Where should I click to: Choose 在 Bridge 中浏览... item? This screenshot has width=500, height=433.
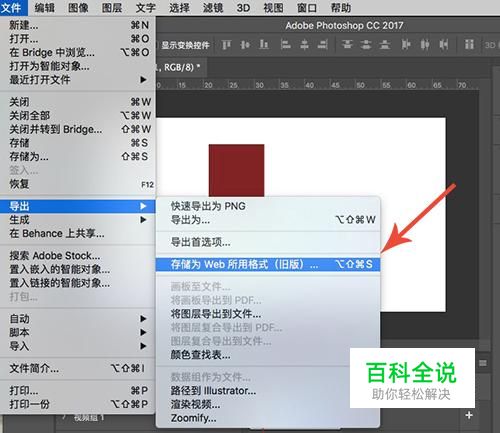point(78,52)
